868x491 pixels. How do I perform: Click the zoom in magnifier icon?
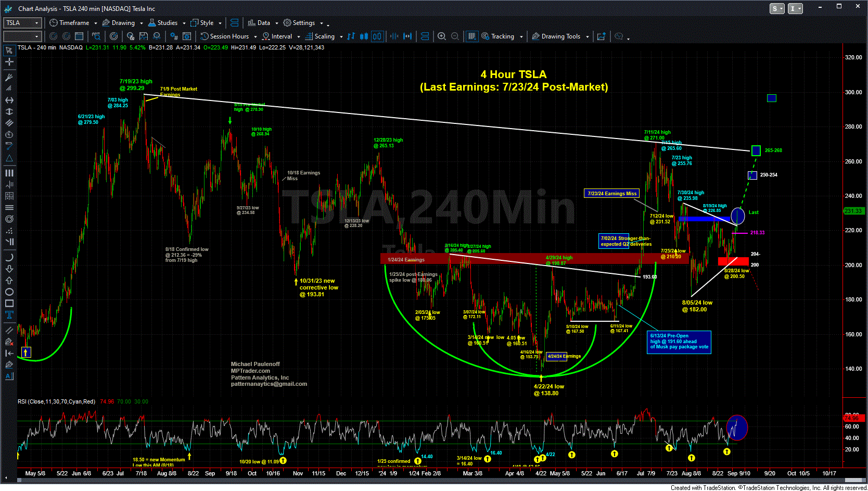[442, 36]
